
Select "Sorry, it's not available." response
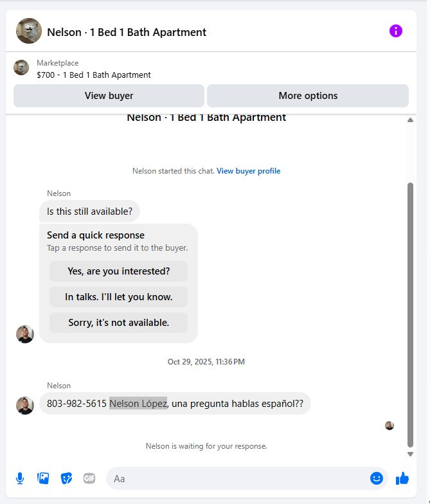(119, 323)
